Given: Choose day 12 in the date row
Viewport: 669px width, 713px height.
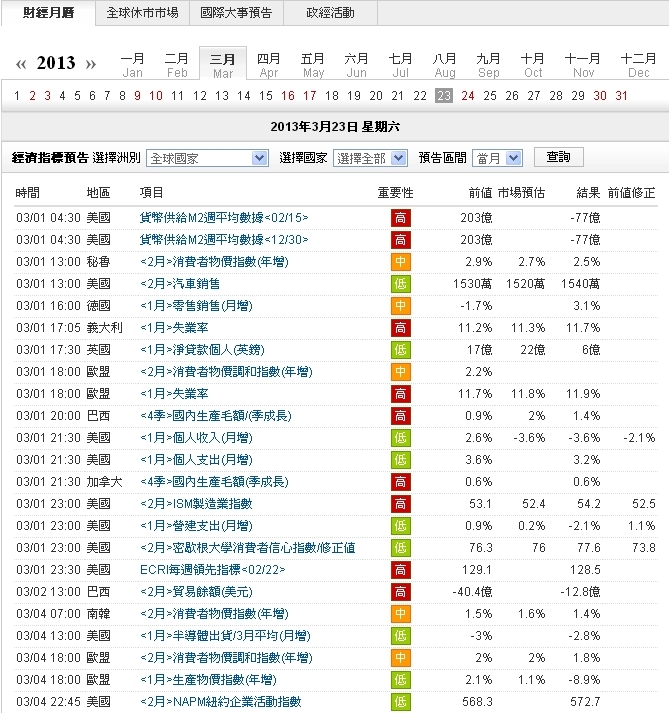Looking at the screenshot, I should click(200, 96).
